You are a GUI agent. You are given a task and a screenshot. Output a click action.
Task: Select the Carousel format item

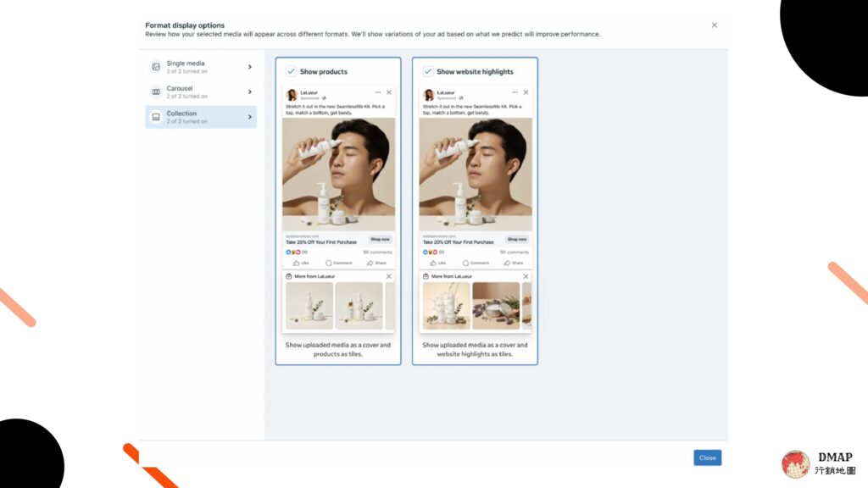pos(201,91)
